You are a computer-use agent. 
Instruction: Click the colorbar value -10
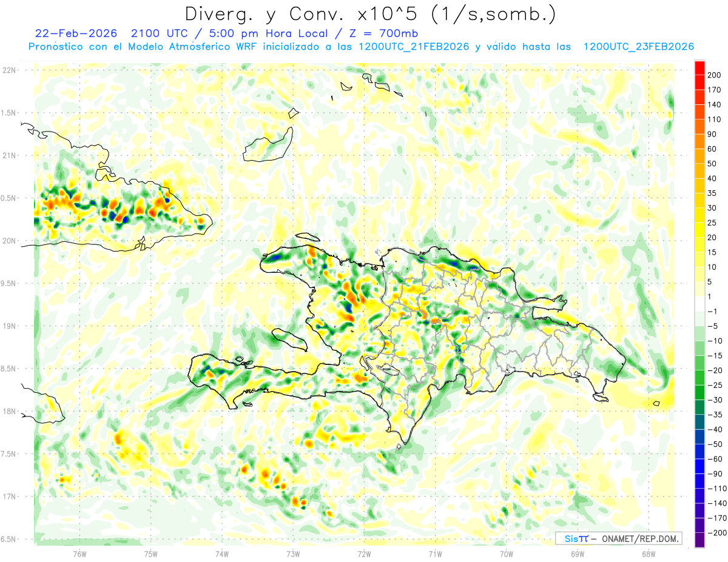pyautogui.click(x=716, y=341)
